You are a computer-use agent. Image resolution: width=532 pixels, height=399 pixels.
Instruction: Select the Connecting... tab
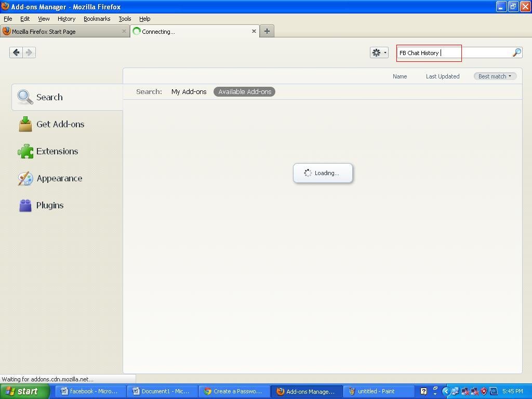(x=195, y=31)
